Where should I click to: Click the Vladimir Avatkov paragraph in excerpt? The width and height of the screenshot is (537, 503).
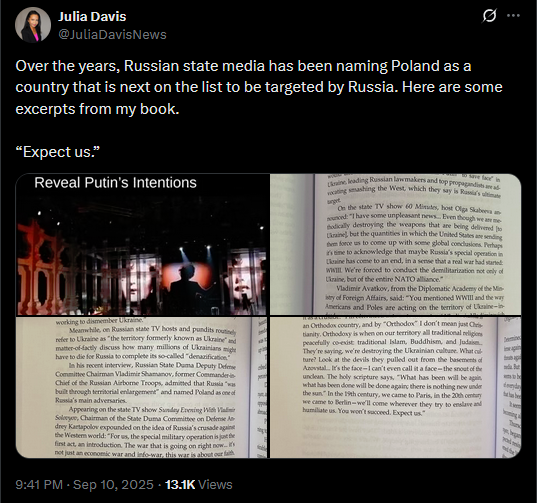[414, 298]
